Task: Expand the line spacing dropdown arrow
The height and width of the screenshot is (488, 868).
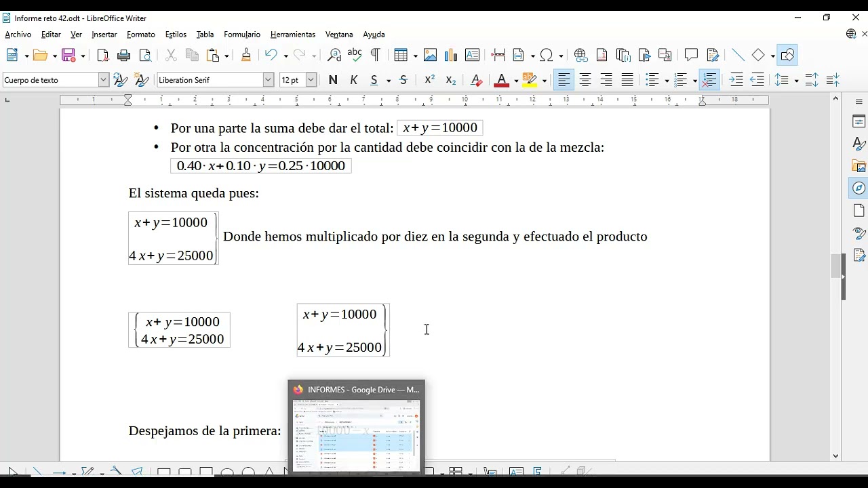Action: click(796, 81)
